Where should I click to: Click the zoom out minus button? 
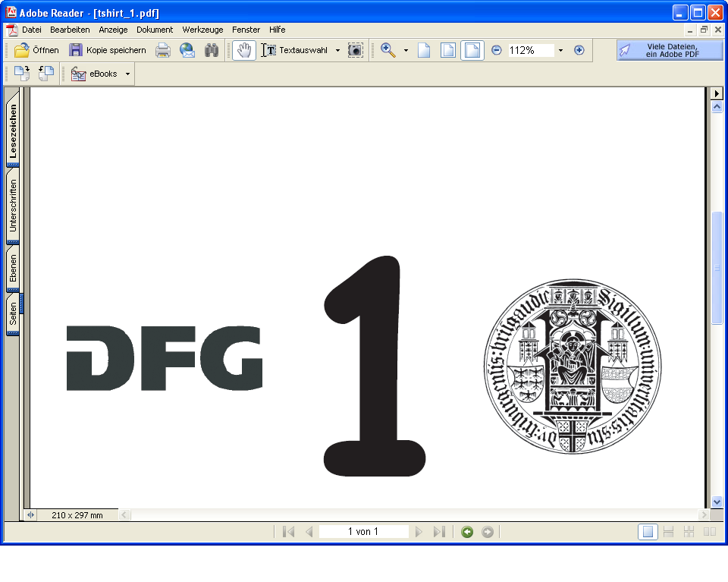(x=496, y=50)
